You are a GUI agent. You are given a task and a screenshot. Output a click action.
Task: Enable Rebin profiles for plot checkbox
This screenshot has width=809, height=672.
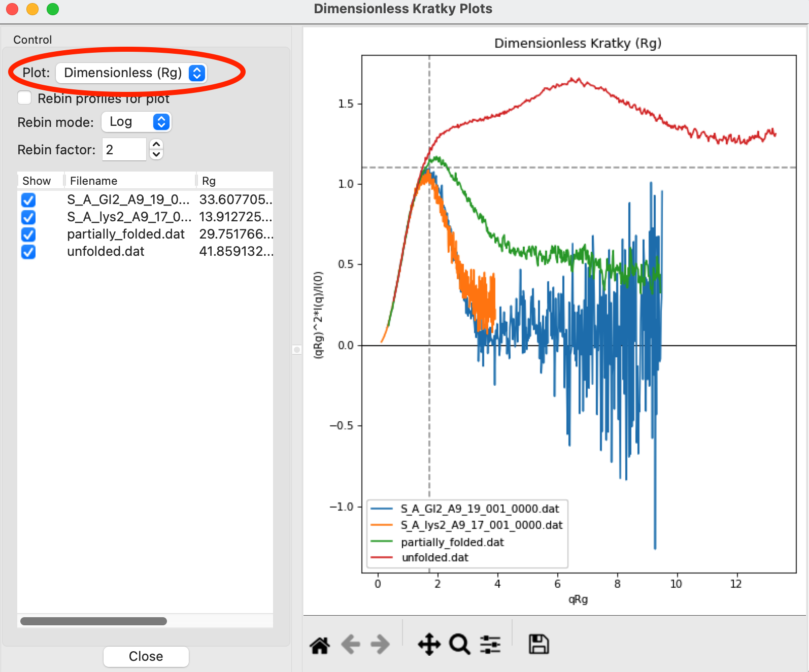[24, 97]
